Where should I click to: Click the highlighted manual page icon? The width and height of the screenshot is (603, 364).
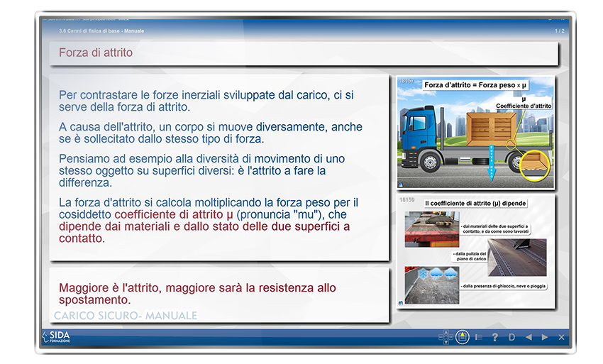pos(462,337)
